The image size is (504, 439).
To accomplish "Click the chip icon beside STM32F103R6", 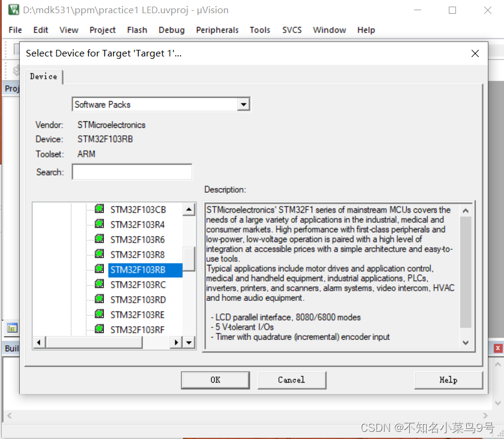I will (100, 238).
